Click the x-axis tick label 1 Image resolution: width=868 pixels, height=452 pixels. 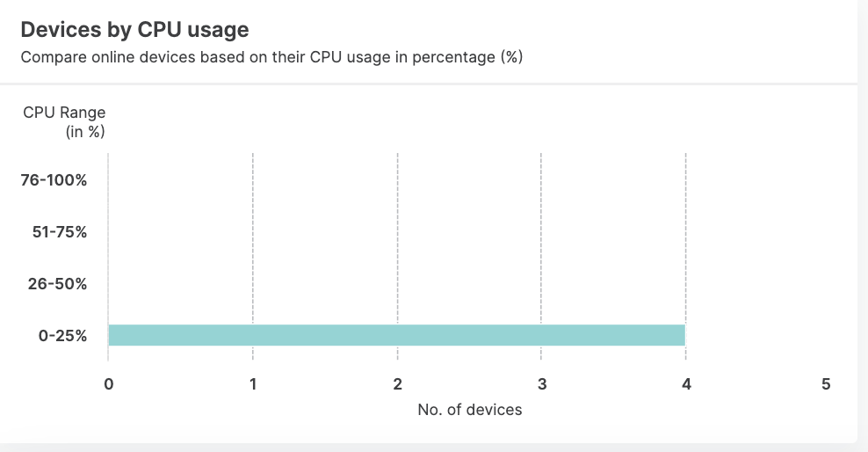click(253, 384)
